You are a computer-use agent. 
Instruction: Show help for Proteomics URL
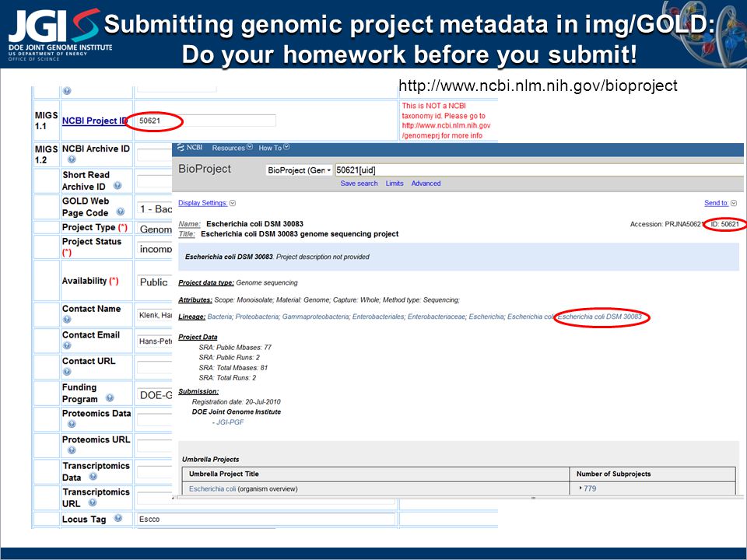pos(72,450)
